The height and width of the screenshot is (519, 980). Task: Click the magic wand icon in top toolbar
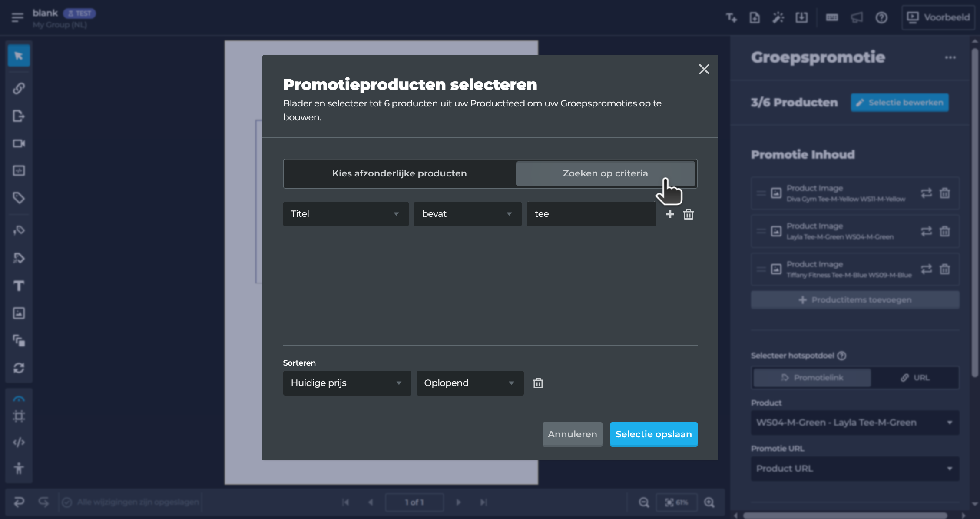point(778,17)
